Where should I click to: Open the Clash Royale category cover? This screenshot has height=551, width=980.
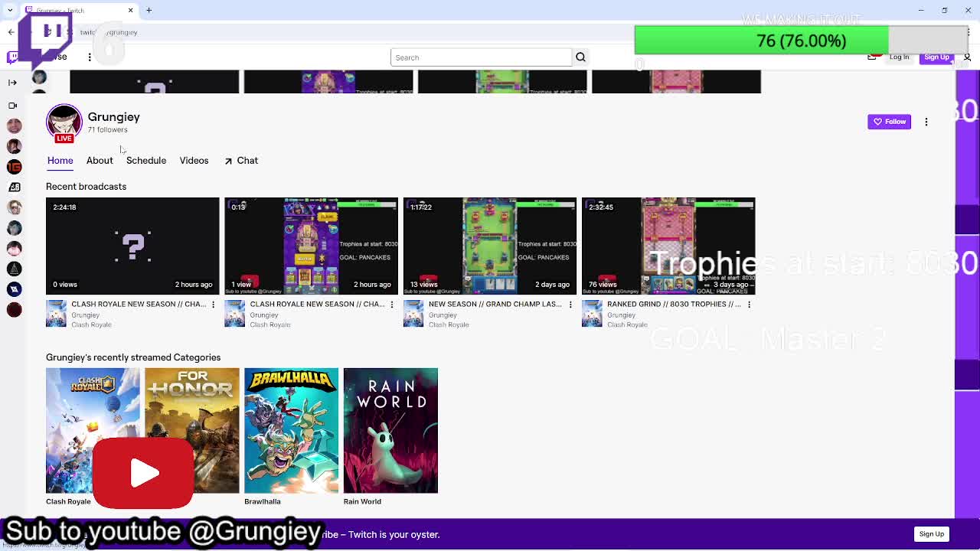pos(93,431)
